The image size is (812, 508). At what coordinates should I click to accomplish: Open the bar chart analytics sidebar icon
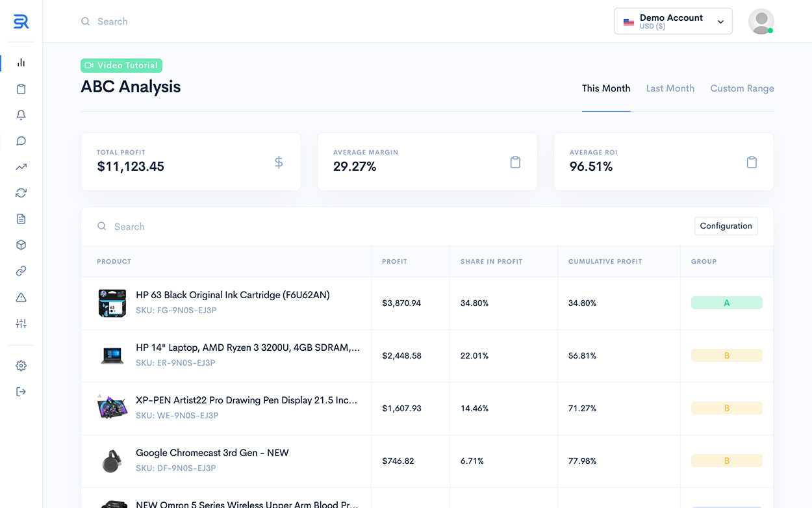pyautogui.click(x=21, y=63)
